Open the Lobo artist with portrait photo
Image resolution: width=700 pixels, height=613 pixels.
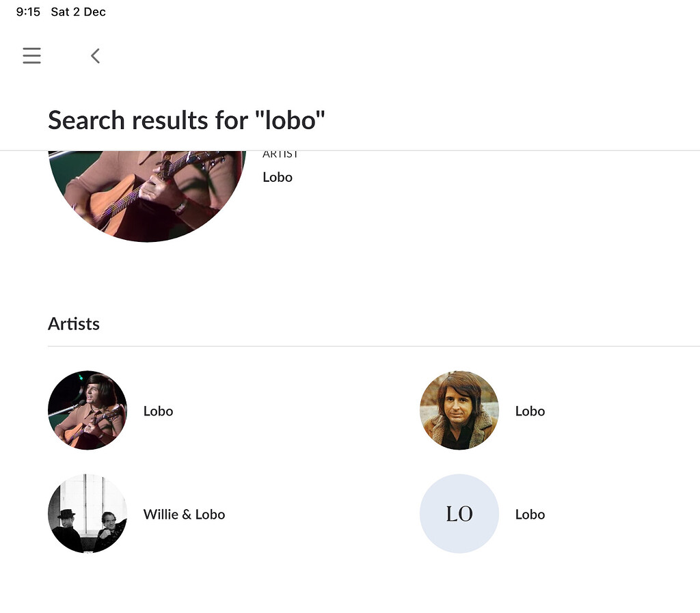[x=459, y=410]
